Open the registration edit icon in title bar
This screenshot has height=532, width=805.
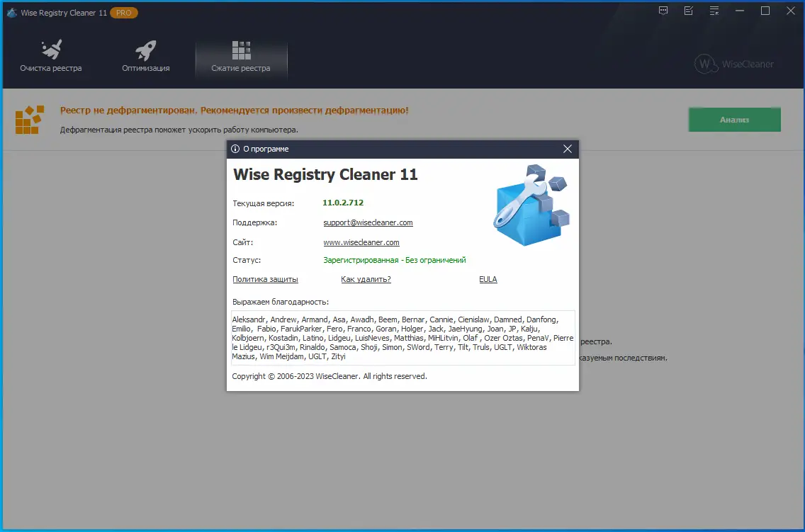[688, 11]
